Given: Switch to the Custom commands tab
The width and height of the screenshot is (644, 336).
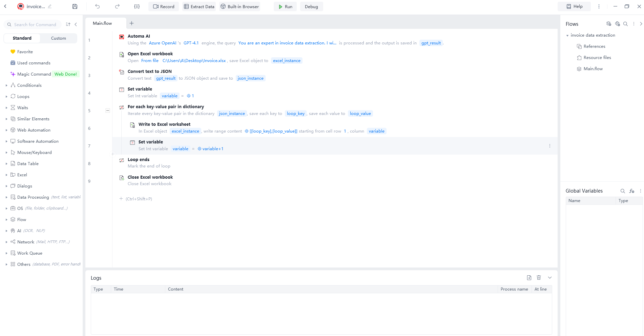Looking at the screenshot, I should [x=58, y=38].
